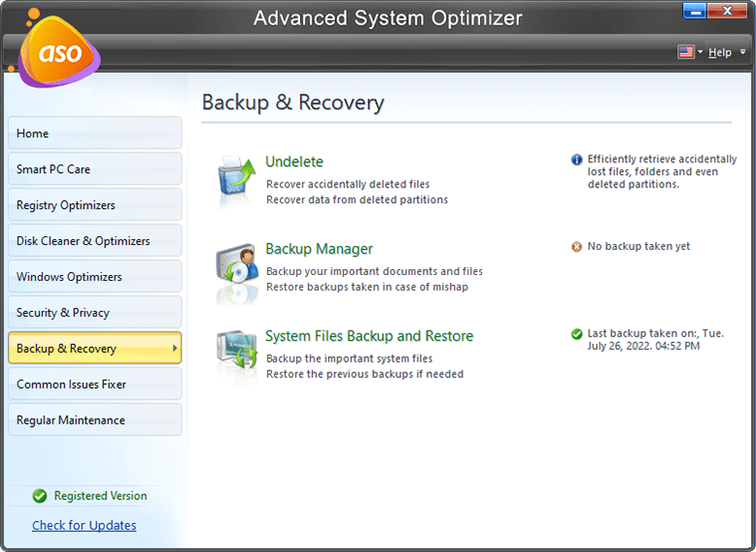Image resolution: width=756 pixels, height=552 pixels.
Task: Open the Help menu
Action: (x=719, y=52)
